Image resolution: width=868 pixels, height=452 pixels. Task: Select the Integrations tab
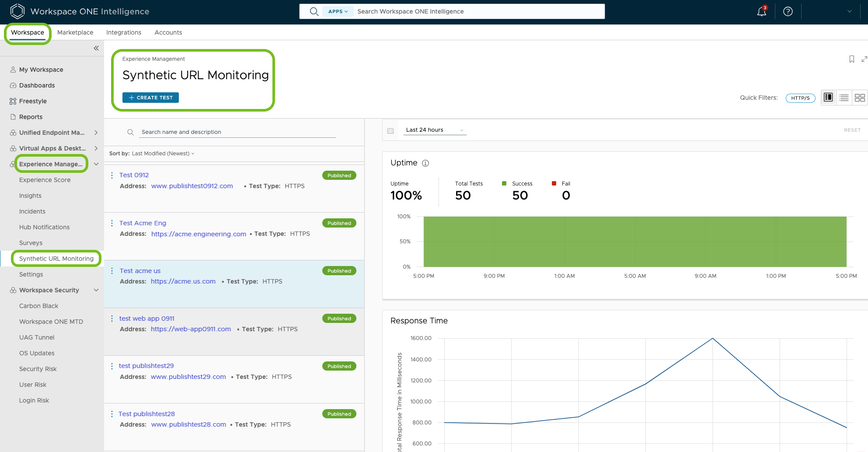tap(124, 32)
